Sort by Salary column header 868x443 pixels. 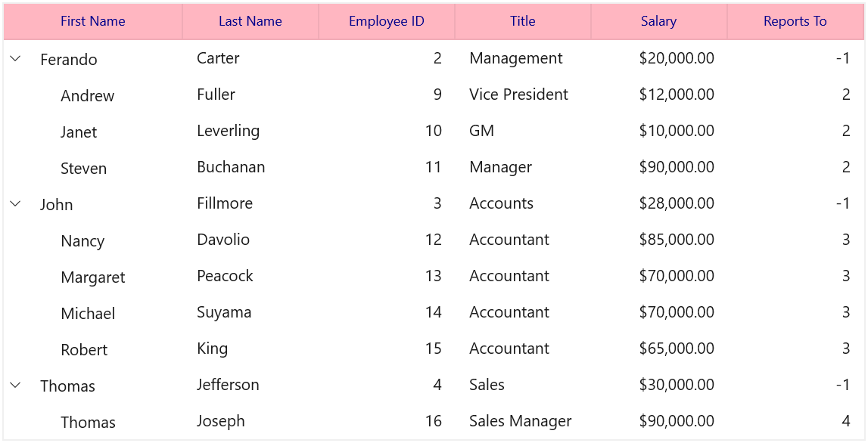[658, 22]
